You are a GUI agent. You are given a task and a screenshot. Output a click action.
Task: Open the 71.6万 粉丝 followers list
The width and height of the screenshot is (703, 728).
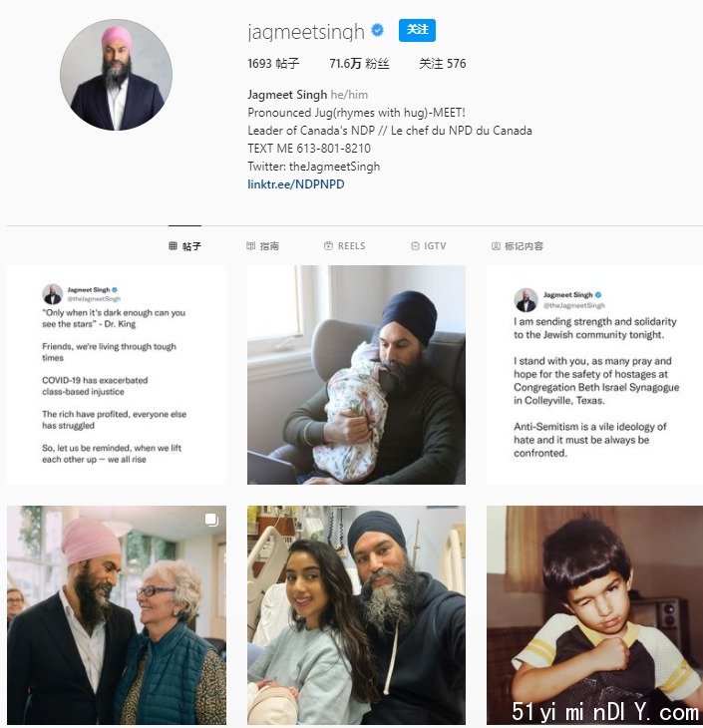[x=359, y=64]
